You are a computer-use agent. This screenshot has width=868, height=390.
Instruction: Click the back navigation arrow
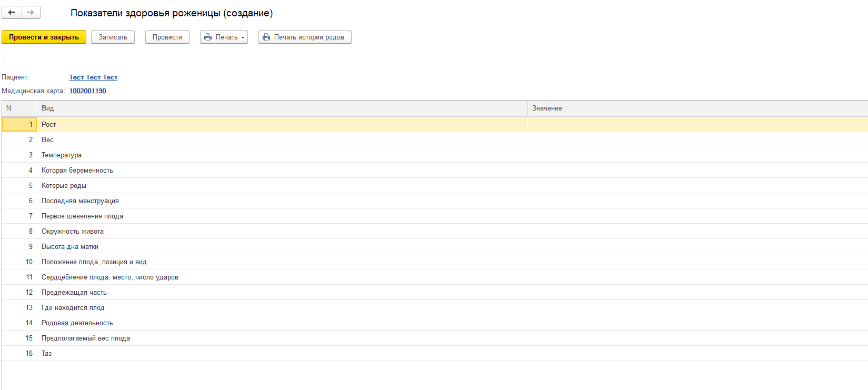pyautogui.click(x=12, y=12)
